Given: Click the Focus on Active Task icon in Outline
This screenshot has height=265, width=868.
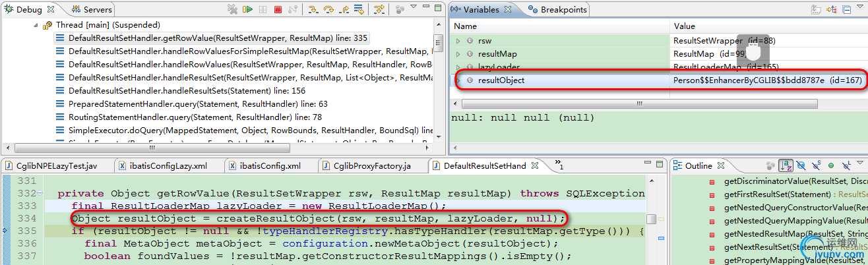Looking at the screenshot, I should 770,165.
